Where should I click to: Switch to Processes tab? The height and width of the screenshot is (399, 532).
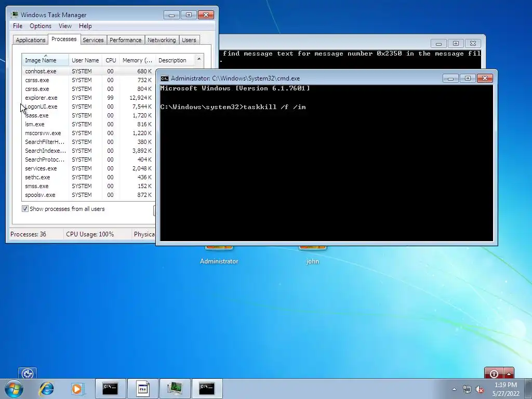pyautogui.click(x=64, y=39)
